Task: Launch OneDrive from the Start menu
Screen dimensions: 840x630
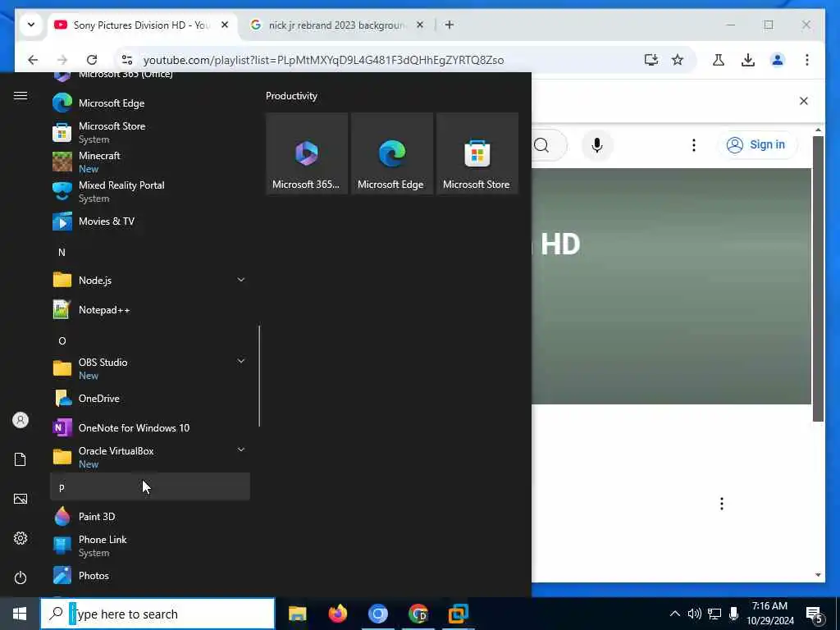Action: tap(150, 399)
